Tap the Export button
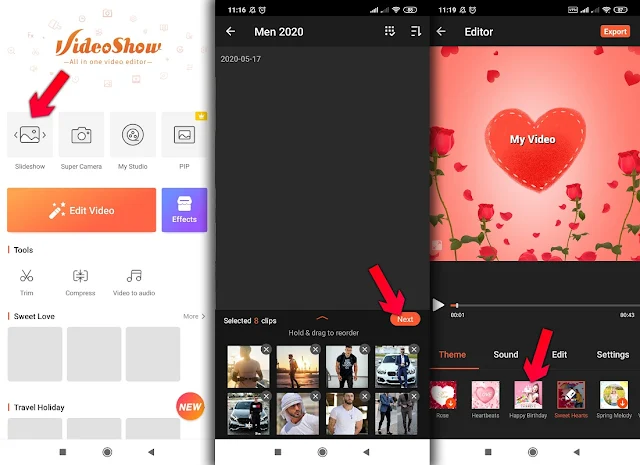Screen dimensions: 640x465 [x=615, y=31]
